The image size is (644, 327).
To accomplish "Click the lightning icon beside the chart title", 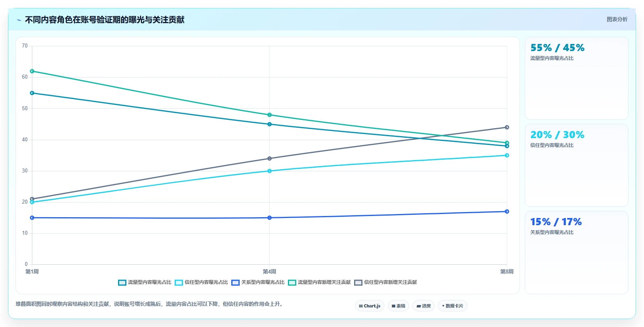I will [19, 20].
